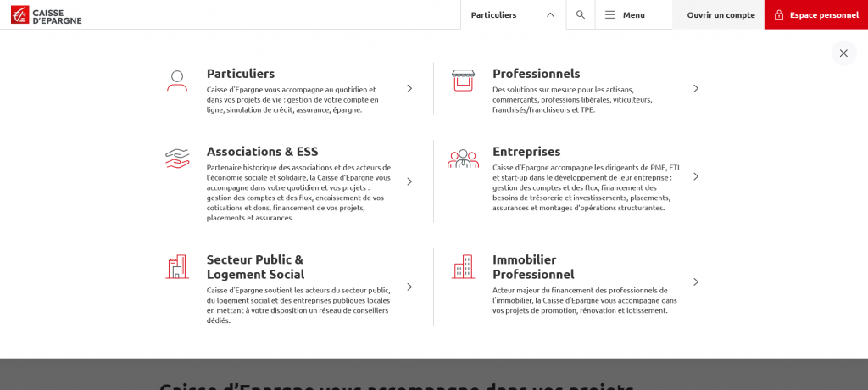Click the Immobilier Professionnel building icon
Image resolution: width=868 pixels, height=390 pixels.
463,267
